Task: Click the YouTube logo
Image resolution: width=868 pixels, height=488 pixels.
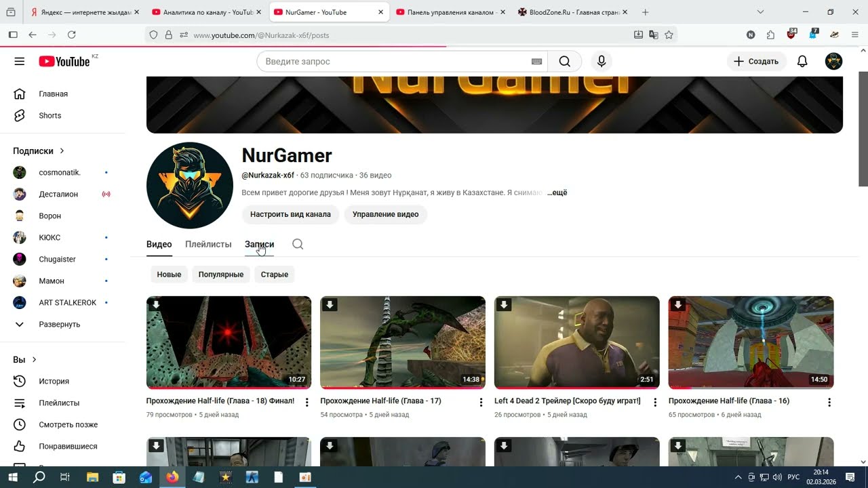Action: [x=64, y=62]
